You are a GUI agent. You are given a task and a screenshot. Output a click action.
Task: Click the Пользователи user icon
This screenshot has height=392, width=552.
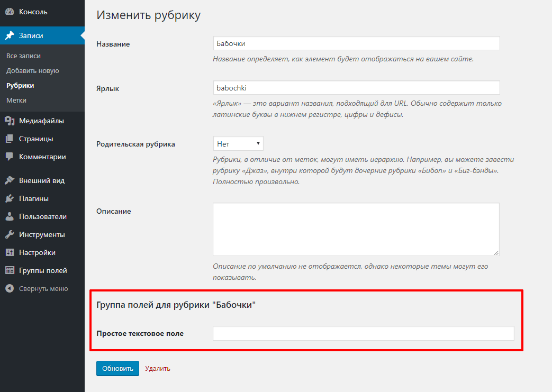pyautogui.click(x=10, y=216)
